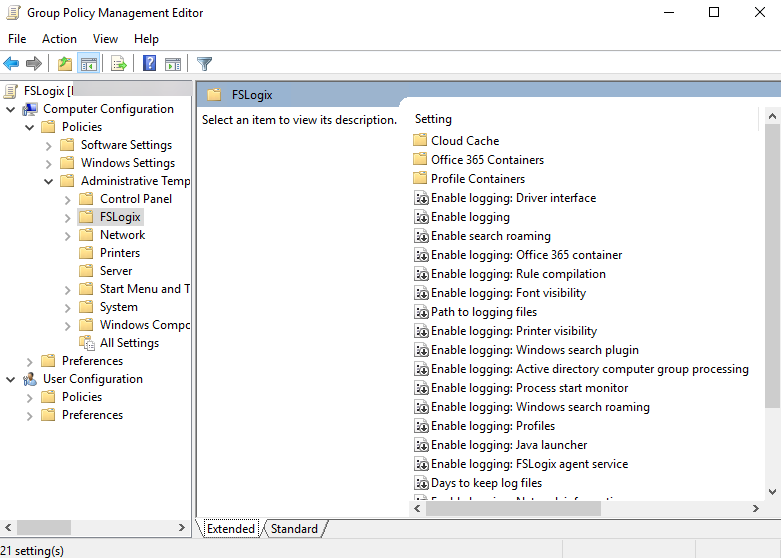Collapse Policies under Computer Configuration
The width and height of the screenshot is (781, 558).
coord(30,128)
